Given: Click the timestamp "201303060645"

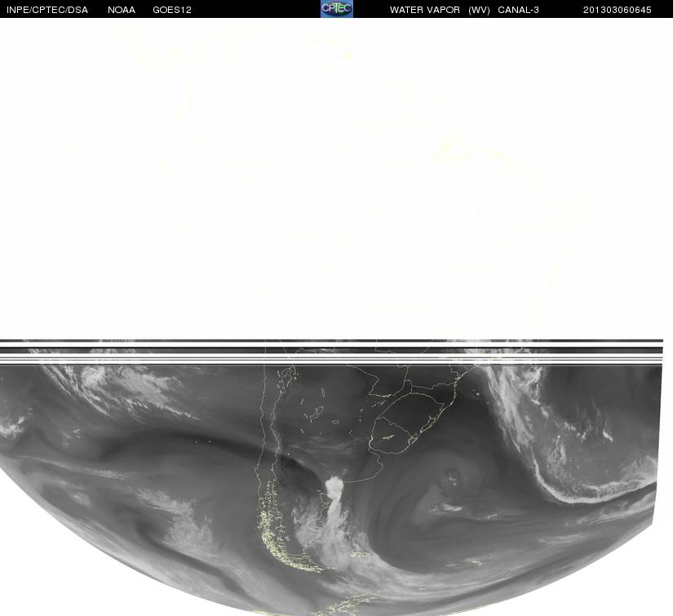Looking at the screenshot, I should (x=618, y=10).
